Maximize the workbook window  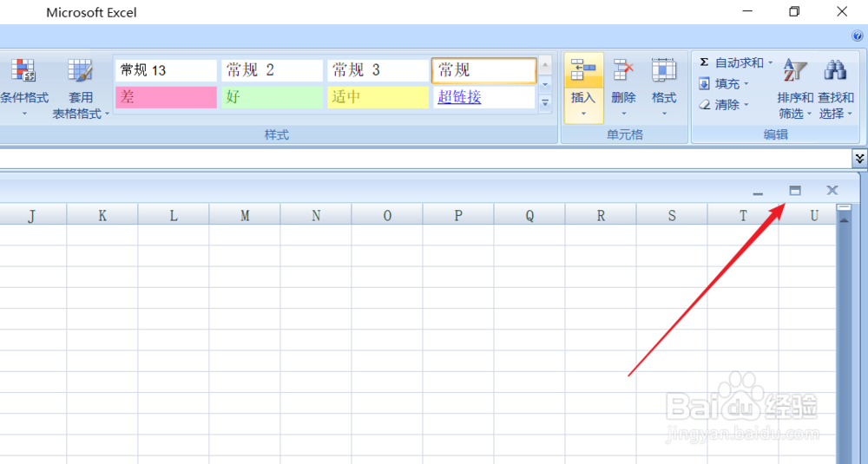795,191
